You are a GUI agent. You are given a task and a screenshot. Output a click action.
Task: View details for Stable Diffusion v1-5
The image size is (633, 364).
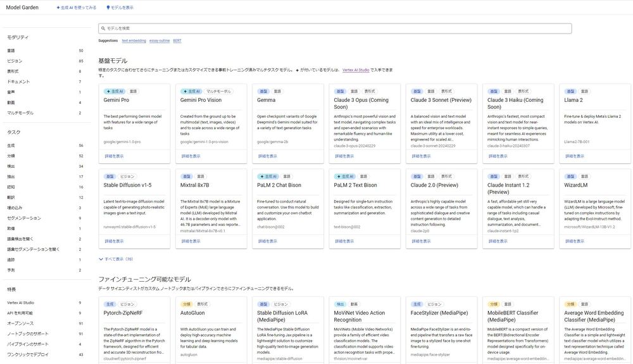point(114,241)
